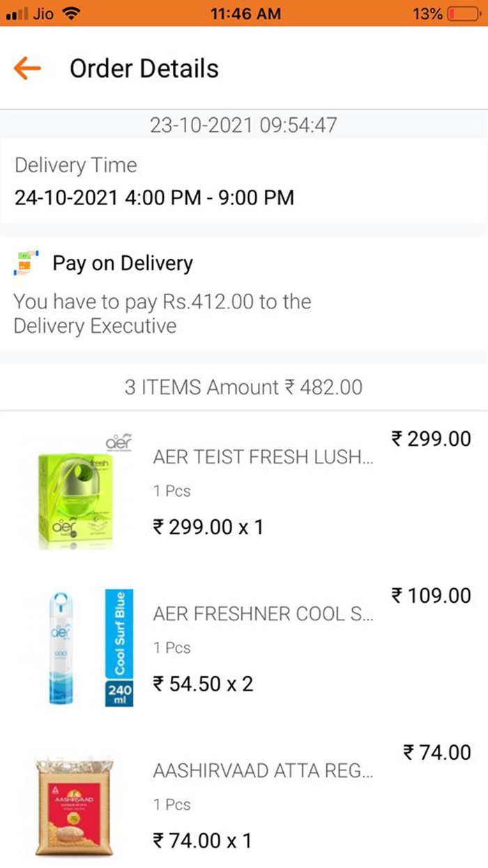Tap the orange back arrow
The width and height of the screenshot is (488, 868).
pyautogui.click(x=28, y=68)
